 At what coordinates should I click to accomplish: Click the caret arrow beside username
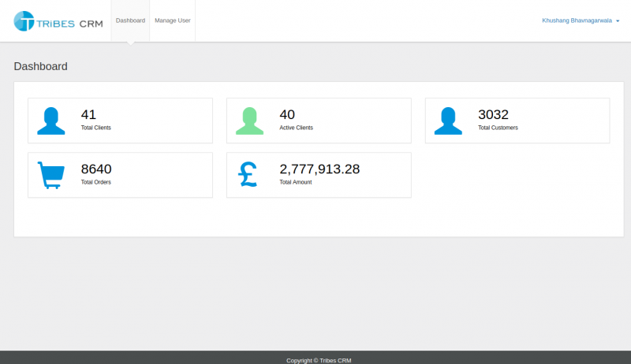point(618,21)
